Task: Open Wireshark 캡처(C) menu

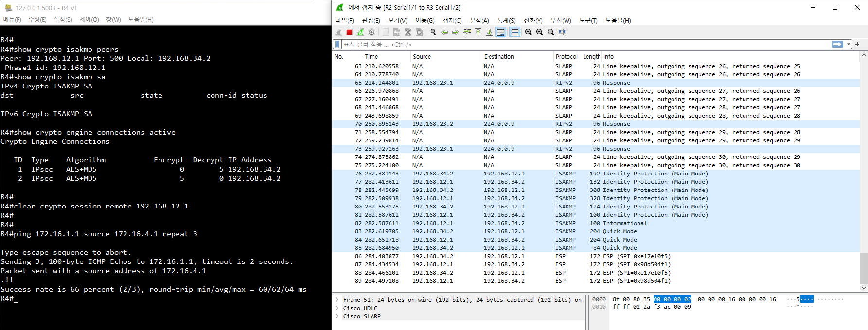Action: 452,20
